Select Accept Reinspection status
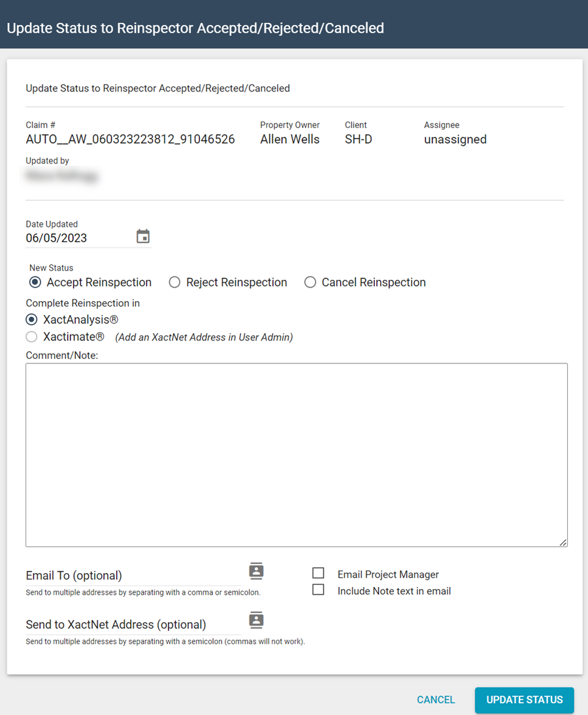588x715 pixels. point(35,282)
